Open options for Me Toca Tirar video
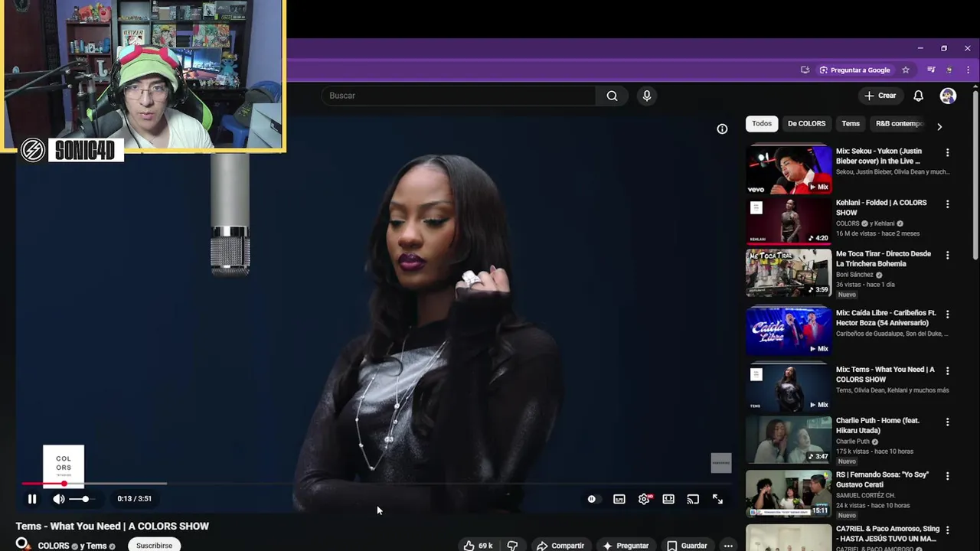The image size is (980, 551). click(x=948, y=255)
